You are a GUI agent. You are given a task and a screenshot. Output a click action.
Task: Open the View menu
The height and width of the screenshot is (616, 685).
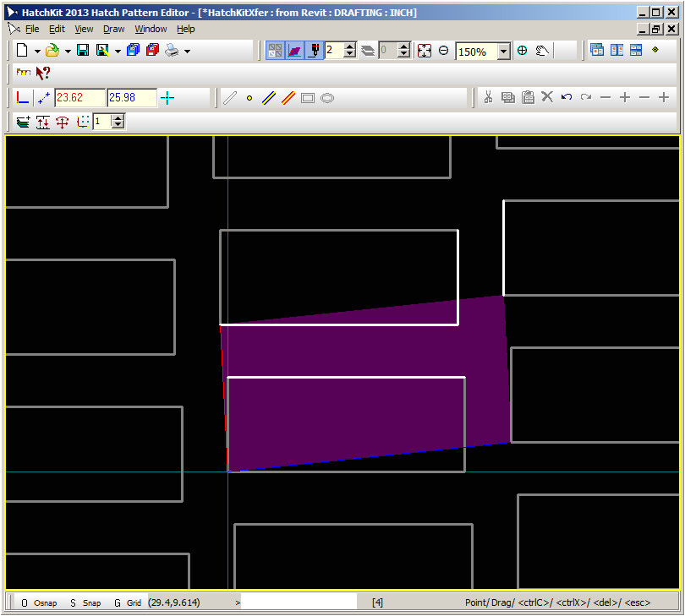click(84, 30)
